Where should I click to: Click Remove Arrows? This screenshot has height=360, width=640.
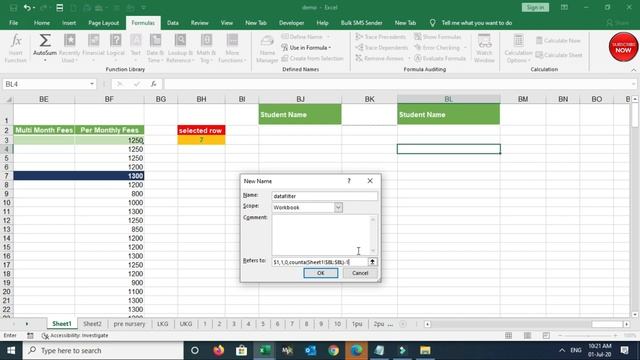[x=380, y=58]
